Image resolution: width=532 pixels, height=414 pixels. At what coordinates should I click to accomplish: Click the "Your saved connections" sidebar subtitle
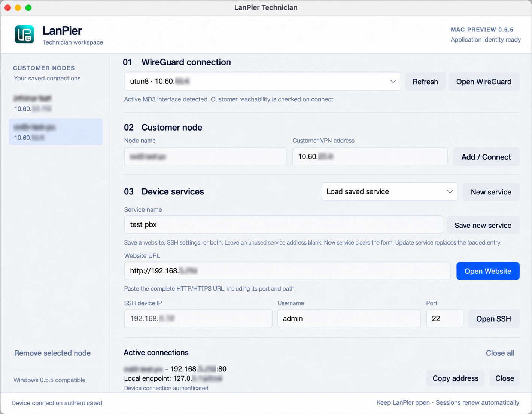point(47,79)
